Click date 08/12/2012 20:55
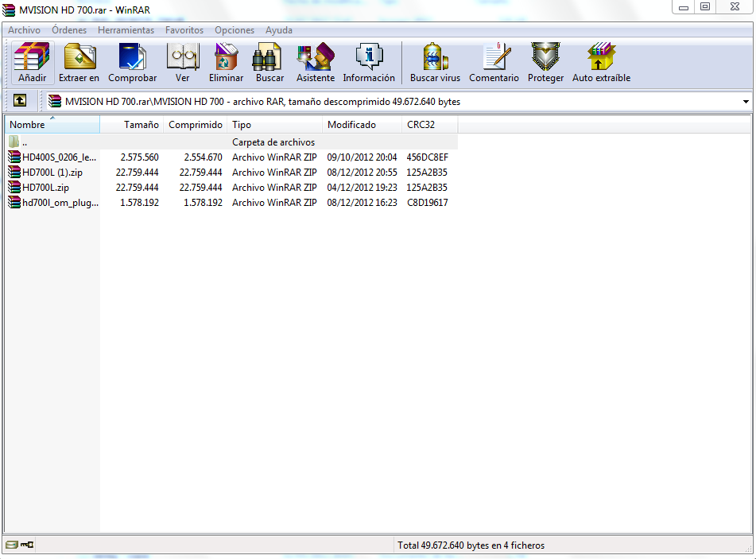The height and width of the screenshot is (559, 756). (x=362, y=173)
